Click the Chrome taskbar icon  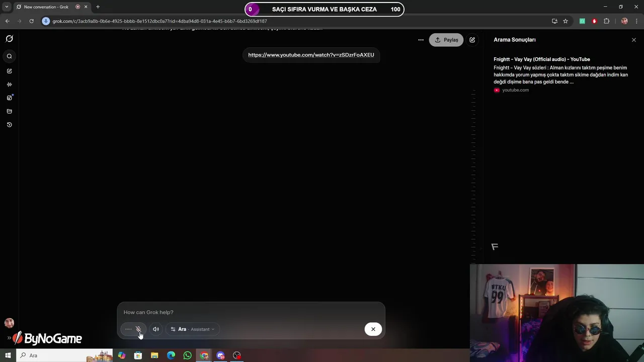[204, 355]
